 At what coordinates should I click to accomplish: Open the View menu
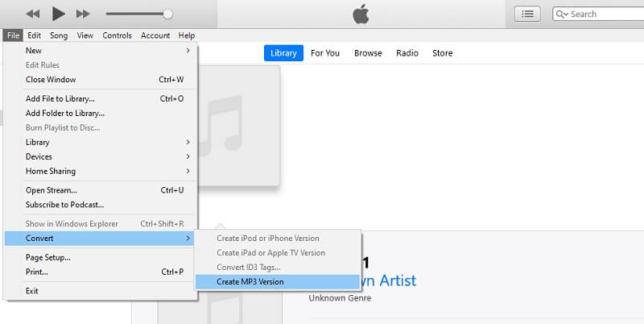85,35
